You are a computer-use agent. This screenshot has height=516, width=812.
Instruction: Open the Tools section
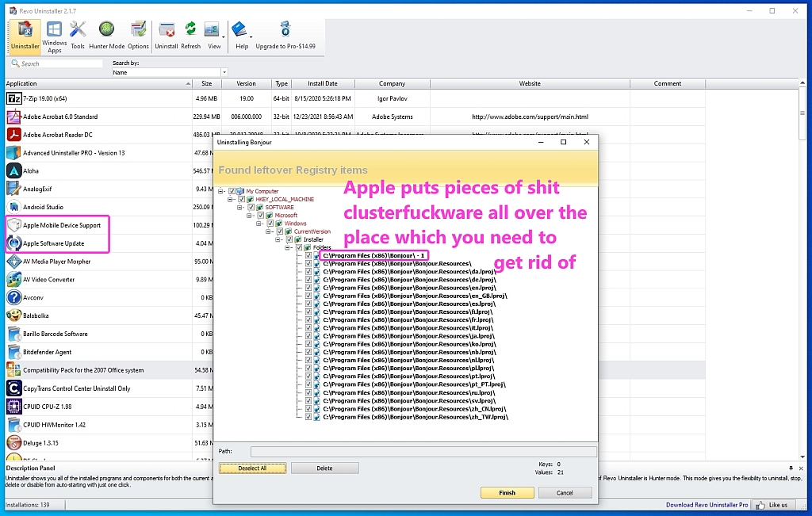coord(78,36)
